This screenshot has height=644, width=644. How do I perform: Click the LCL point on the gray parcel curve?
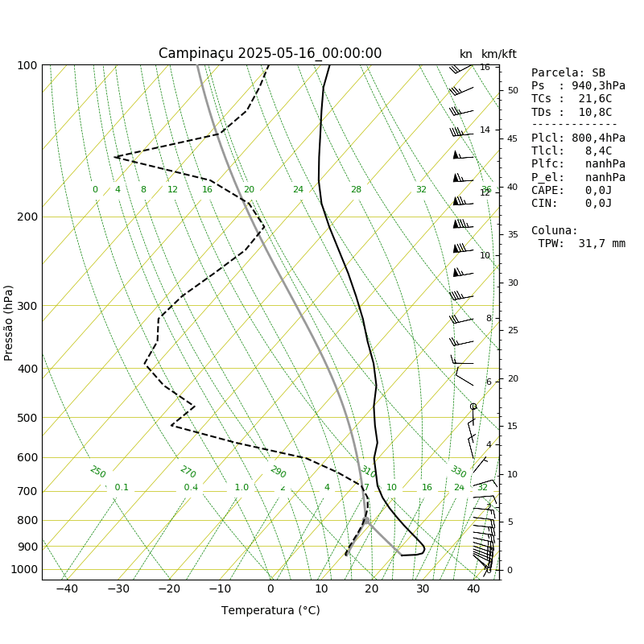(x=366, y=520)
